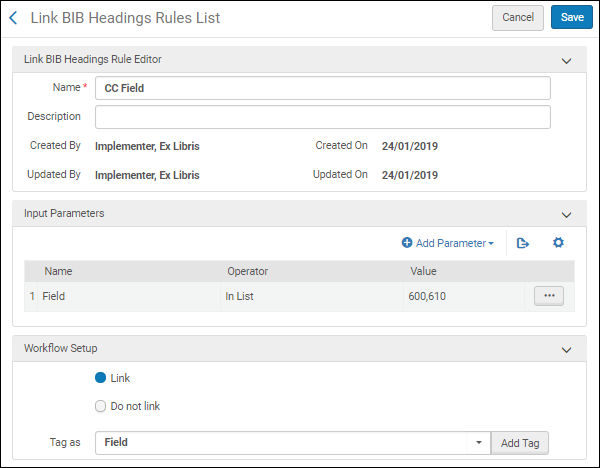
Task: Click the Operator column header
Action: point(248,271)
